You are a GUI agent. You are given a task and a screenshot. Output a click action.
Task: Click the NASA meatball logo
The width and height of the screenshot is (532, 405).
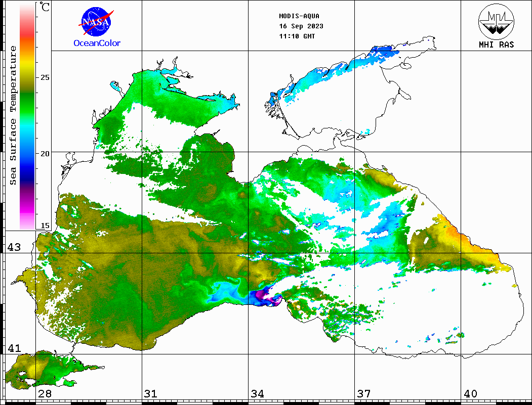(96, 22)
